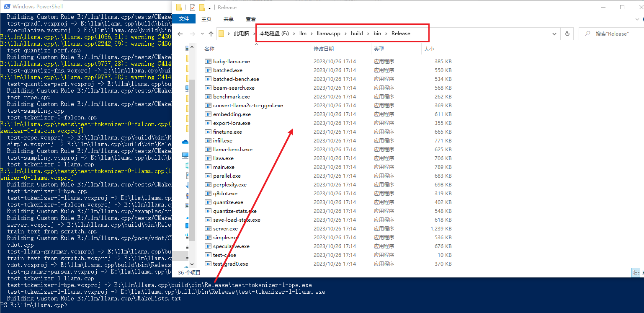Select the parallel.exe file icon
This screenshot has height=313, width=644.
(208, 176)
